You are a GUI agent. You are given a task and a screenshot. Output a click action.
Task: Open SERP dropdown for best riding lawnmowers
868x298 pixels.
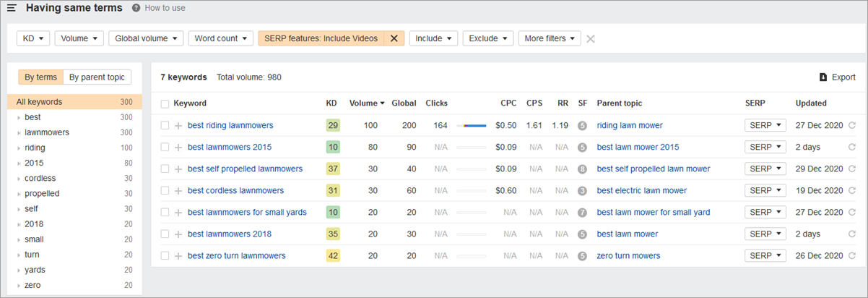[x=765, y=125]
